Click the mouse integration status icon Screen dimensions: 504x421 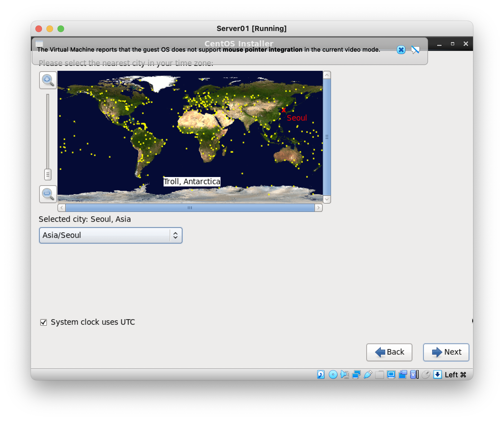click(x=426, y=375)
